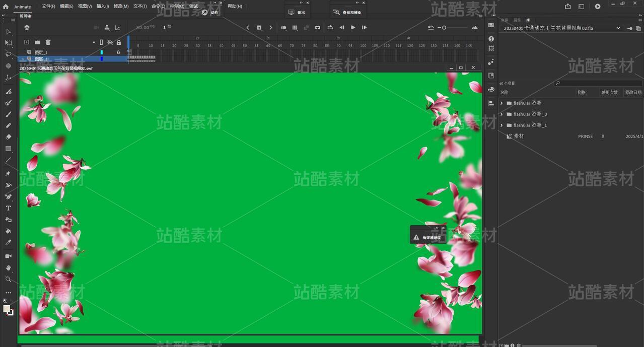Toggle show all layers as outlines
This screenshot has height=347, width=644.
pyautogui.click(x=101, y=42)
